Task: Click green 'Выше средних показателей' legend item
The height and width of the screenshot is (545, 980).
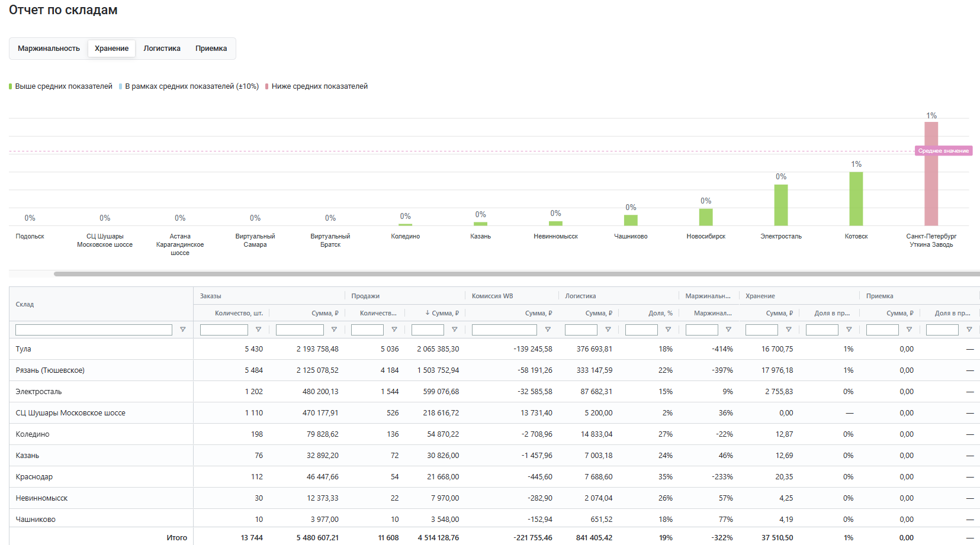Action: click(x=60, y=86)
